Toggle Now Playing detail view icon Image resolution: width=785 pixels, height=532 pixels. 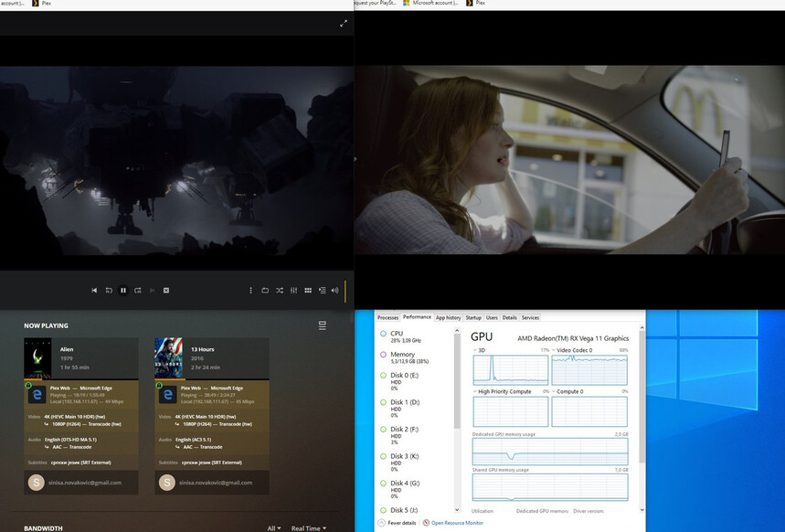(323, 325)
